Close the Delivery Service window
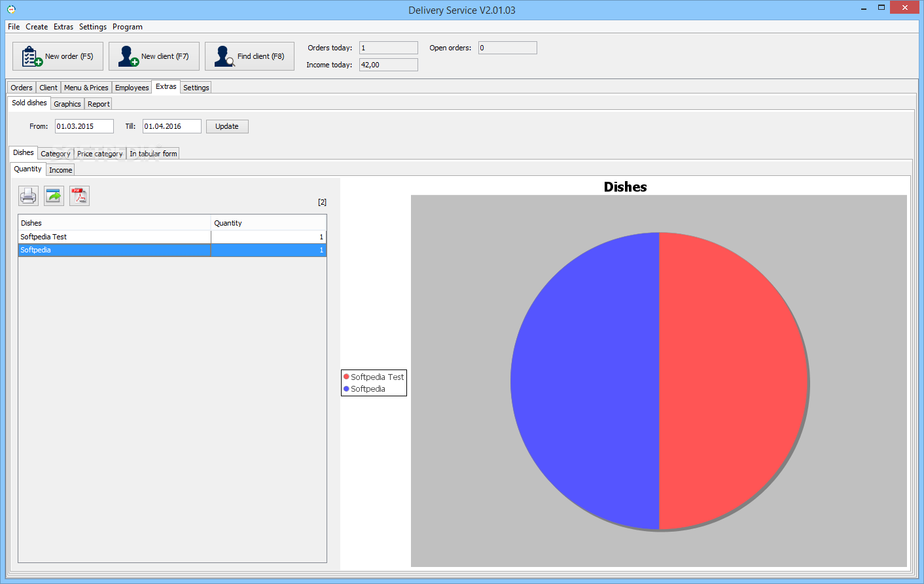The width and height of the screenshot is (924, 584). tap(905, 8)
